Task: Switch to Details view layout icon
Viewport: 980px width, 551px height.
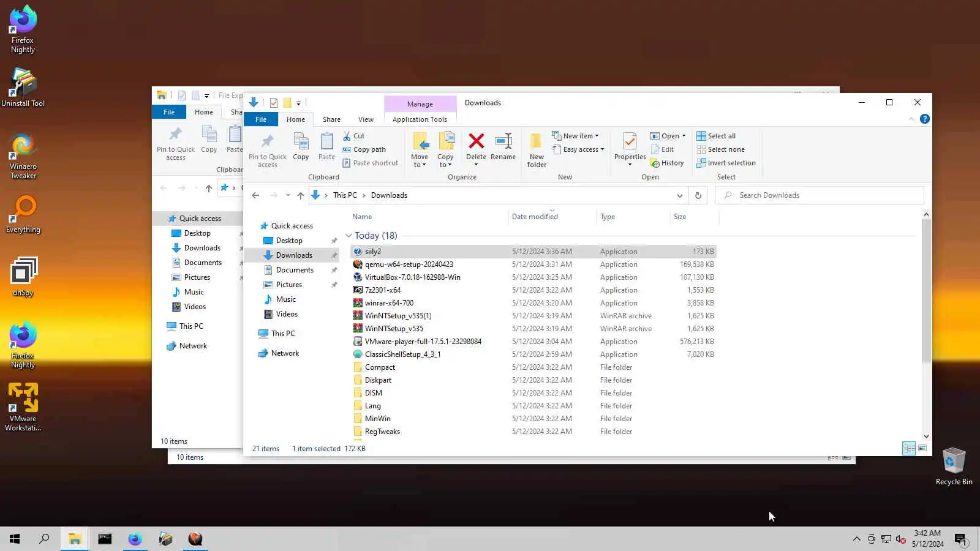Action: (x=909, y=449)
